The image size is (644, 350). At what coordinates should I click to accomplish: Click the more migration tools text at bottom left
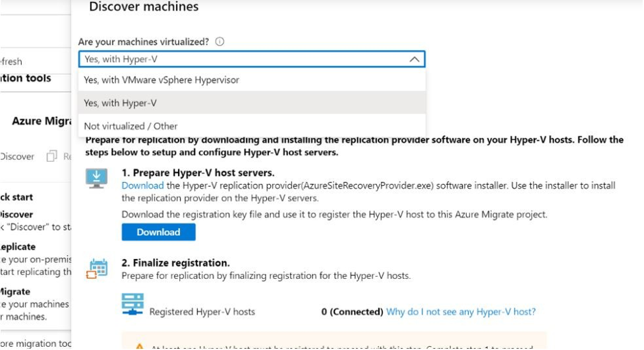pyautogui.click(x=36, y=343)
